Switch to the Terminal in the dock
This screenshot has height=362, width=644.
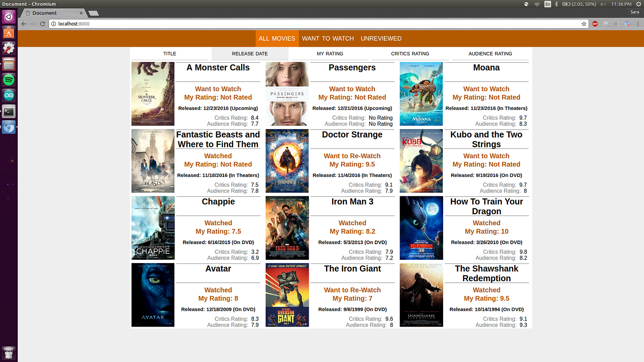coord(9,111)
